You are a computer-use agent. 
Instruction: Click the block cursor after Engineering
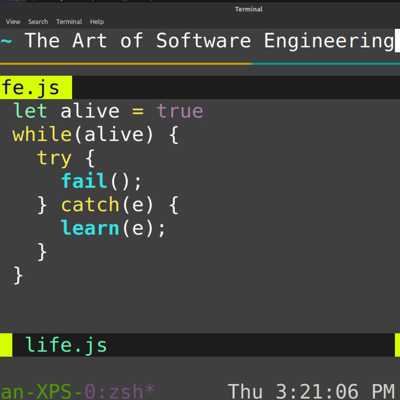[x=397, y=41]
